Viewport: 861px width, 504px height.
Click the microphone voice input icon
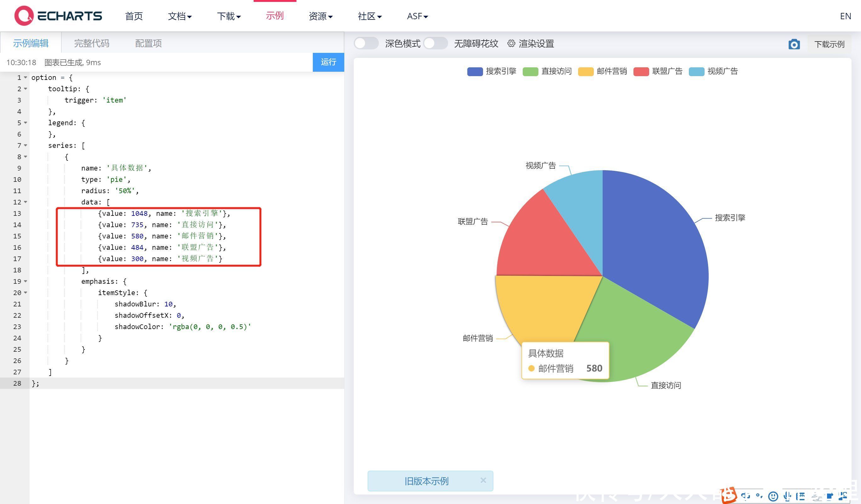(787, 496)
